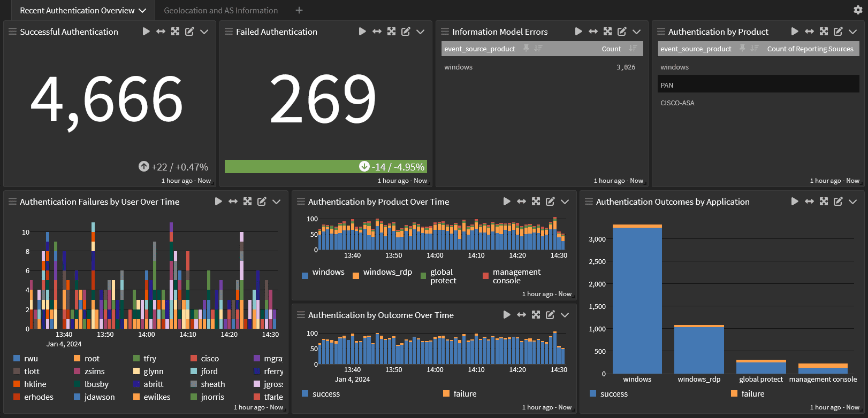
Task: Select the PAN row in product table
Action: tap(758, 85)
